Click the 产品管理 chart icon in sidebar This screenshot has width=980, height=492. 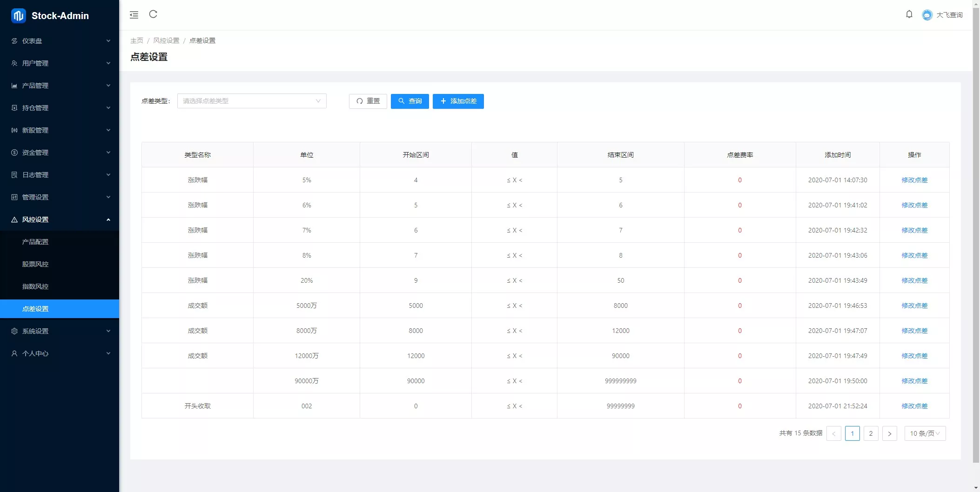point(14,86)
